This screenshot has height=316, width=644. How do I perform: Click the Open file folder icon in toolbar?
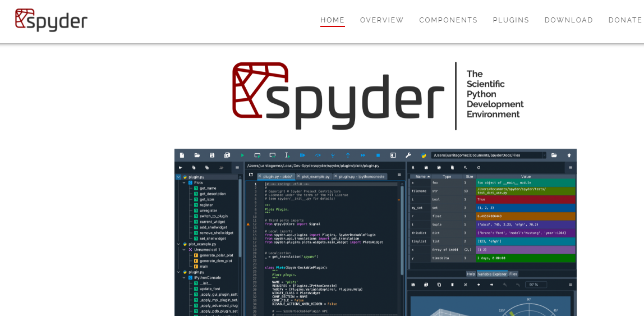click(197, 155)
